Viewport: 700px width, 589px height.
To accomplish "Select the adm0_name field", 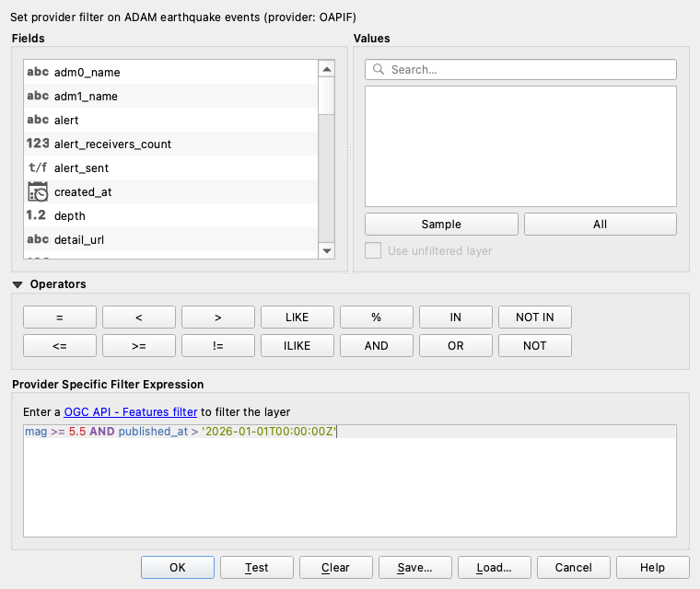I will click(x=170, y=72).
